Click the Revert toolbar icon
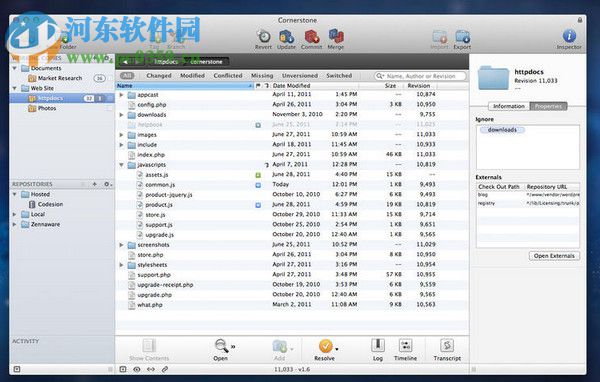The width and height of the screenshot is (600, 382). (263, 37)
